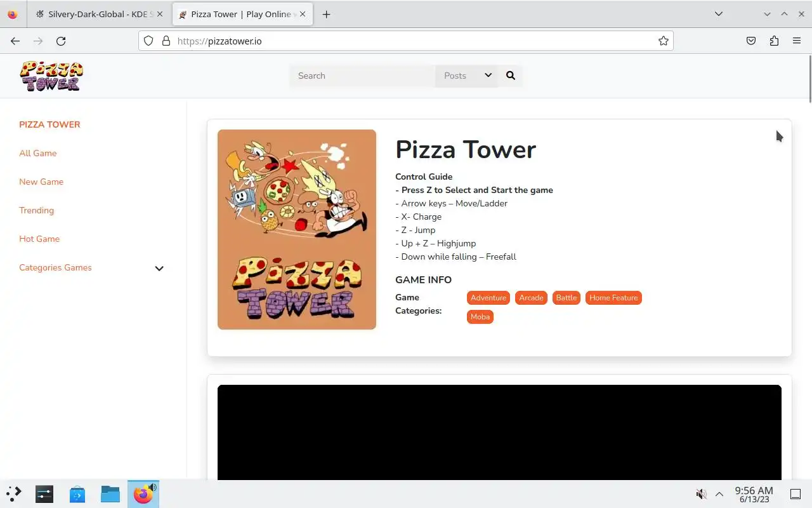Click the GAME INFO heading
The height and width of the screenshot is (508, 812).
point(423,279)
